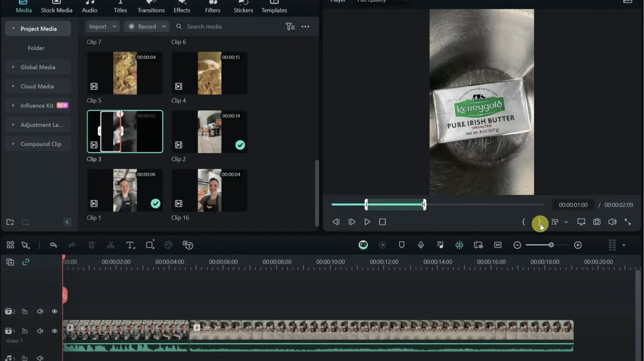
Task: Open the Import dropdown
Action: 102,26
